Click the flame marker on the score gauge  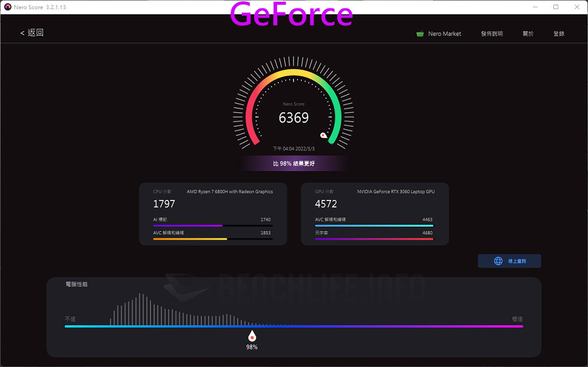[x=323, y=136]
